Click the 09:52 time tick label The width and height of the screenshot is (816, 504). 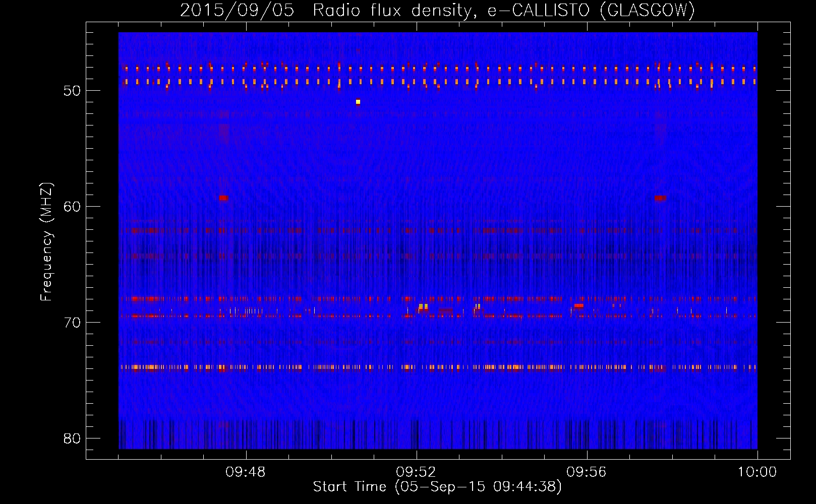pyautogui.click(x=417, y=472)
